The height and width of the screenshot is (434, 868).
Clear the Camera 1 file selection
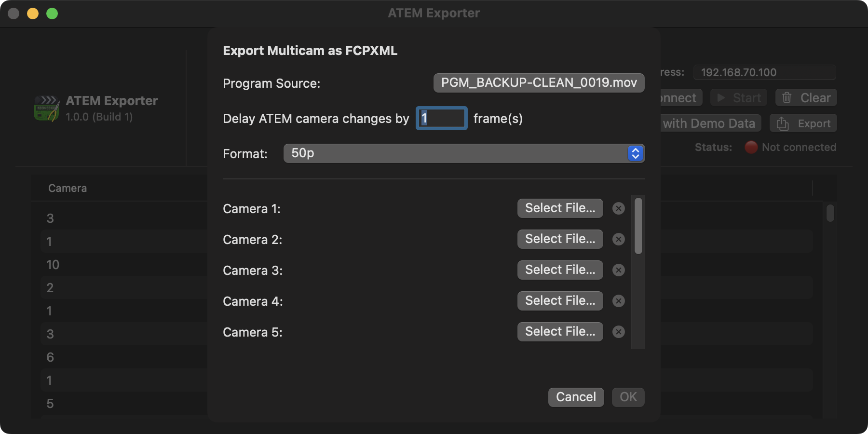click(619, 208)
